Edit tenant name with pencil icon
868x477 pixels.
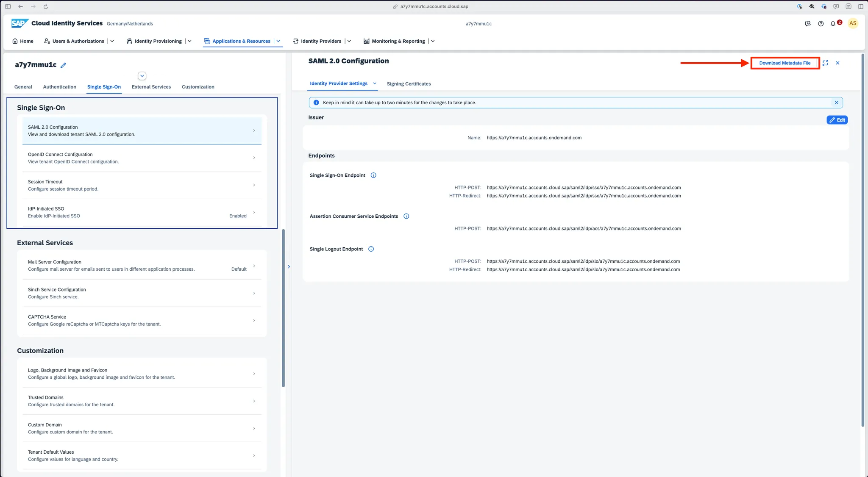coord(63,65)
